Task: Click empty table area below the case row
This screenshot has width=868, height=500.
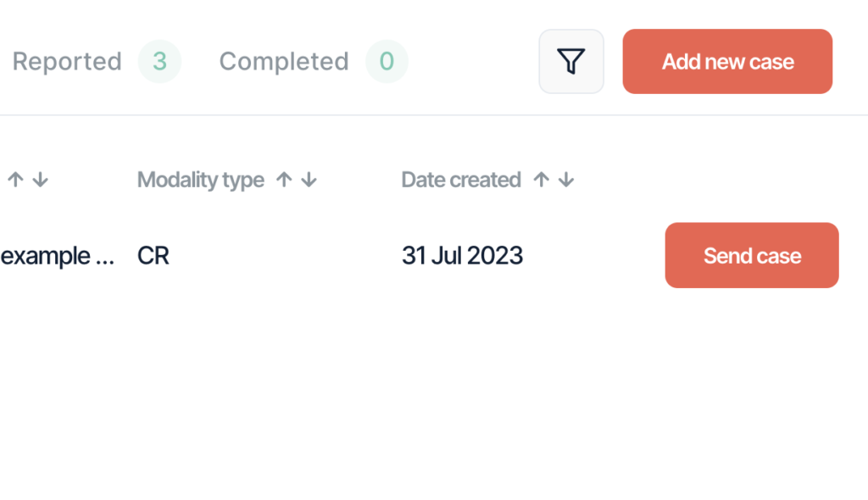Action: tap(434, 387)
